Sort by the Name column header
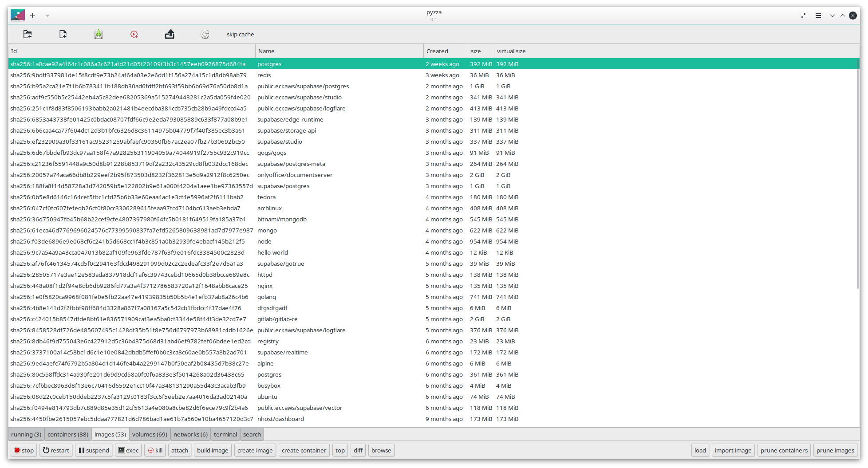Screen dimensions: 868x468 click(x=339, y=51)
